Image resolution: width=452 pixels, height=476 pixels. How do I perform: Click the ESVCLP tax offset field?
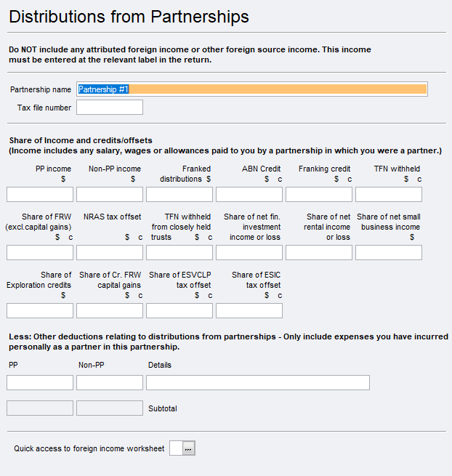pyautogui.click(x=179, y=311)
